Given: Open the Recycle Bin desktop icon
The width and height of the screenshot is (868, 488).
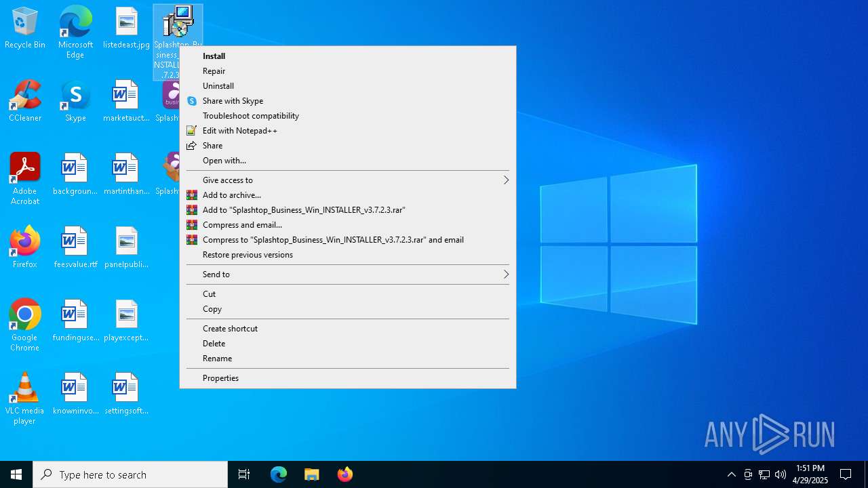Looking at the screenshot, I should coord(25,28).
